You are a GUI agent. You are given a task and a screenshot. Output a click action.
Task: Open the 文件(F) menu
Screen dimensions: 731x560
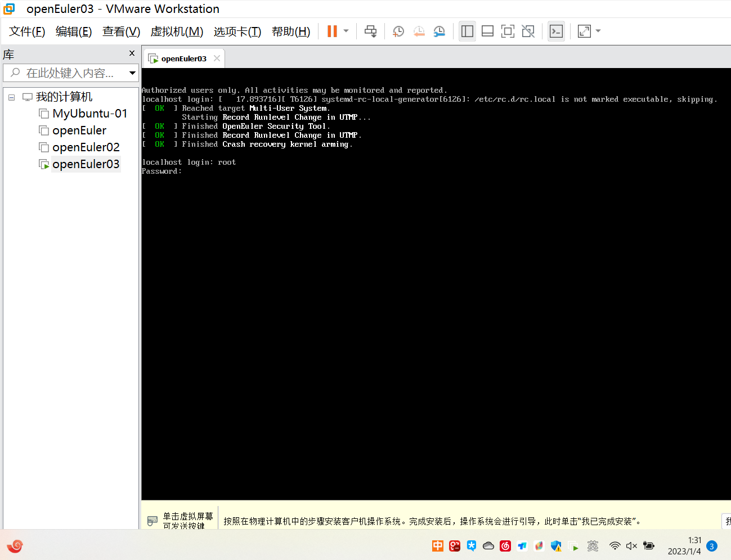27,31
